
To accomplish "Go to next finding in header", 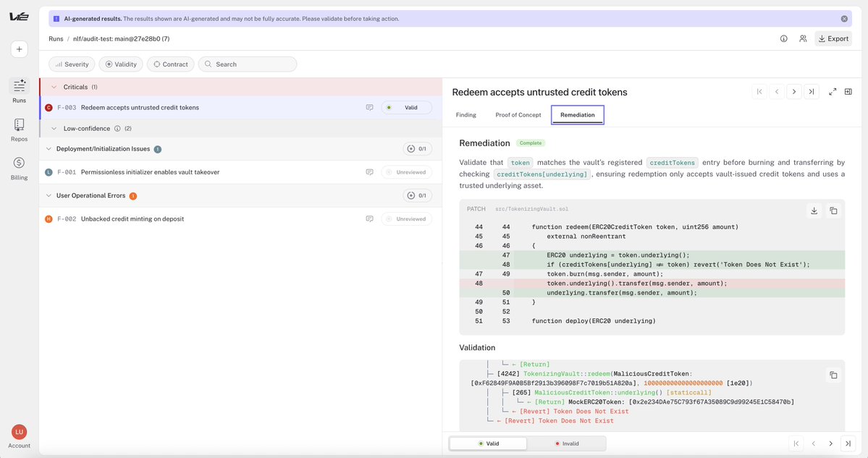I will [x=794, y=92].
